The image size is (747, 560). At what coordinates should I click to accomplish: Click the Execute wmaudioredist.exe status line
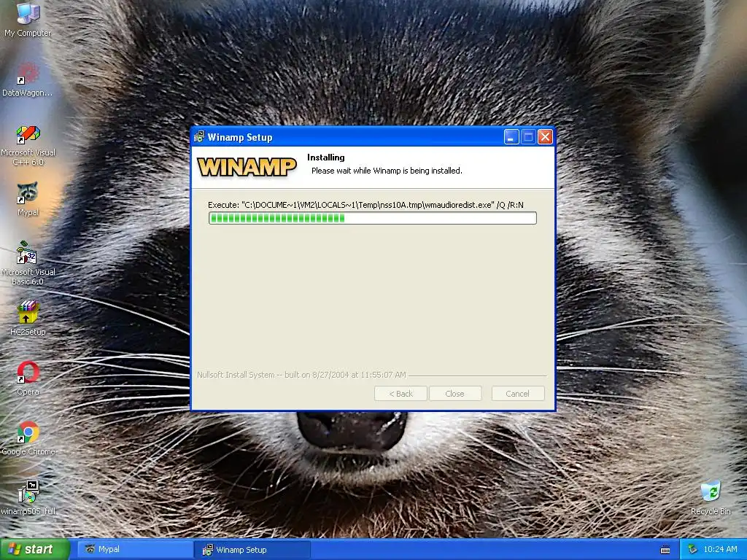366,205
